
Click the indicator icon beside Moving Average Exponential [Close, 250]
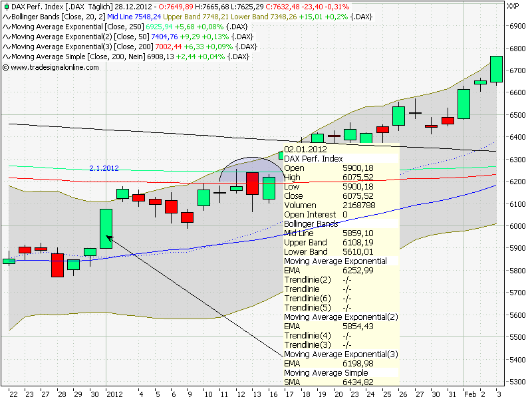pyautogui.click(x=7, y=27)
